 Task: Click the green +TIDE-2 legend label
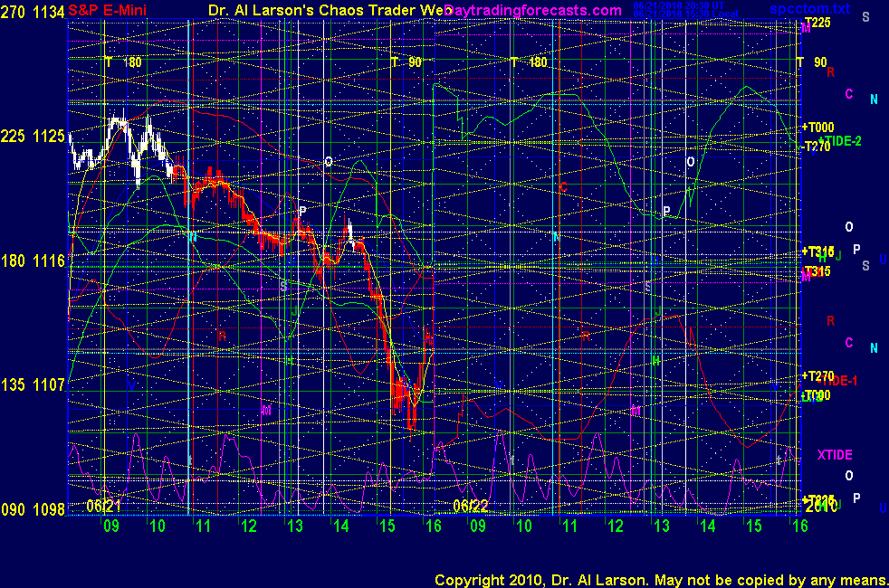(x=840, y=141)
